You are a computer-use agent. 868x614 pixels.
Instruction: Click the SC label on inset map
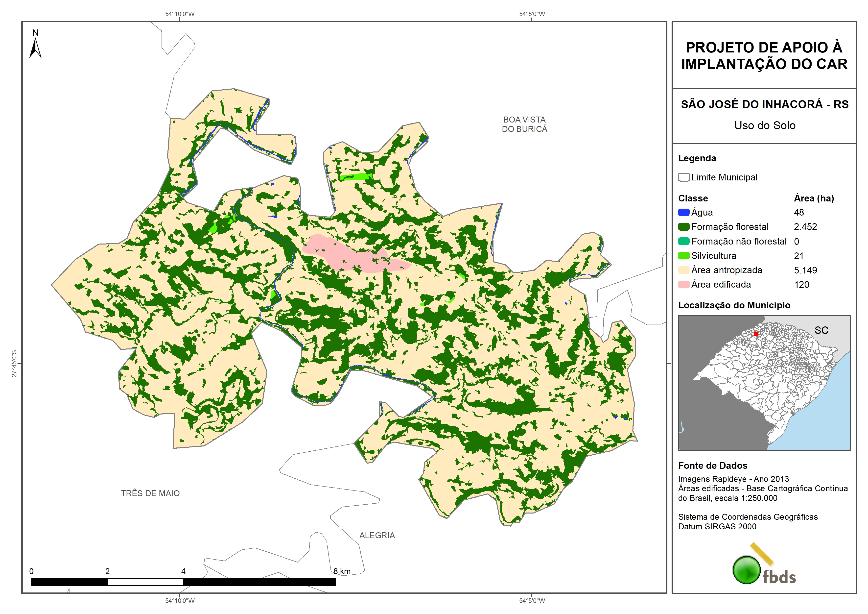821,330
